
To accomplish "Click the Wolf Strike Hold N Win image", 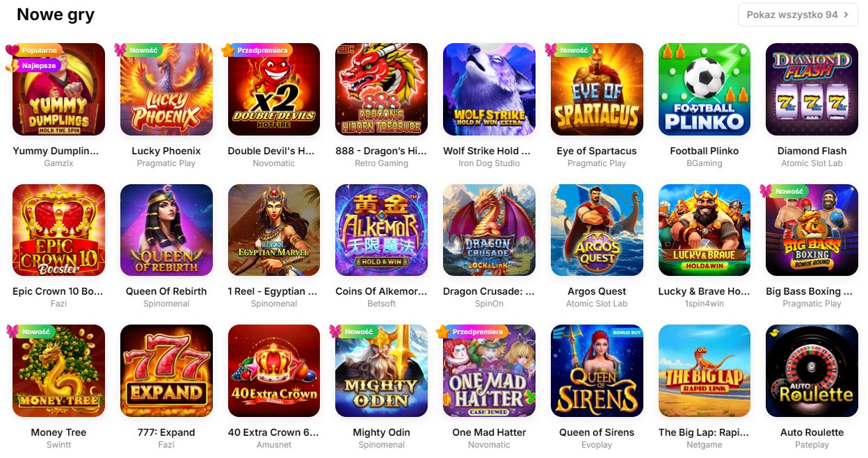I will click(x=489, y=89).
